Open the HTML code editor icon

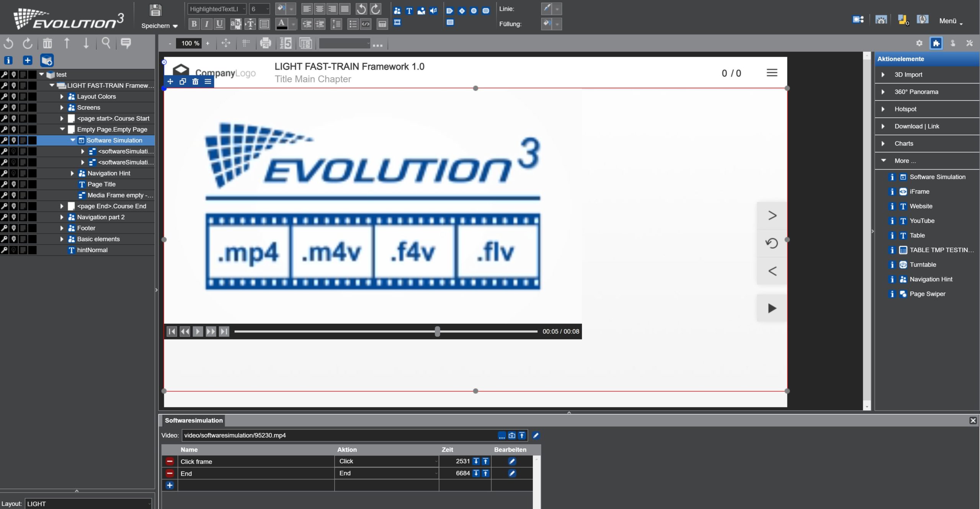366,24
